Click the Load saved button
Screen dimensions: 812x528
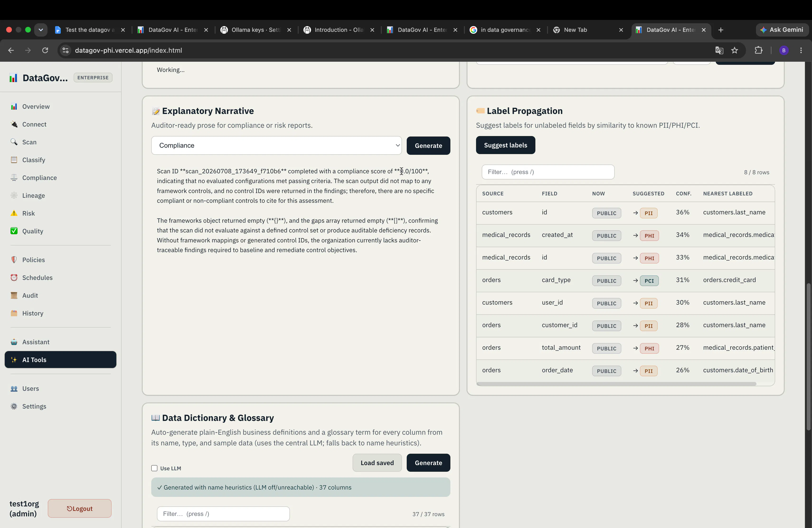click(x=377, y=462)
